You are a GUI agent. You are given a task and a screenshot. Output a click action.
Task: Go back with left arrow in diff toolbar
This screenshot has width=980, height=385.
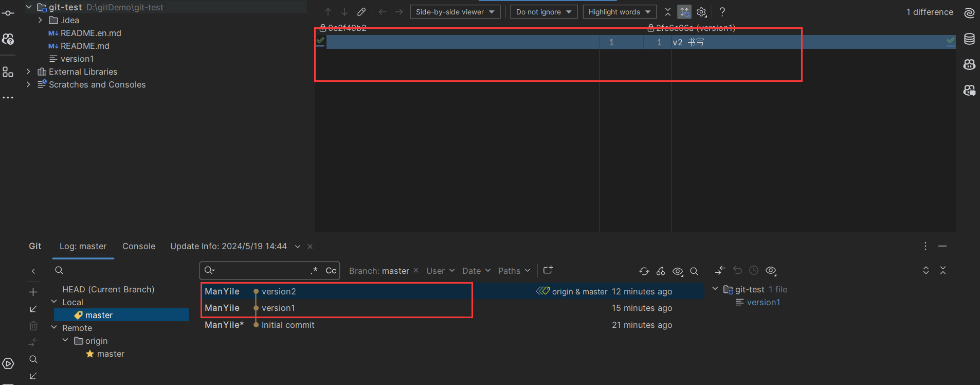tap(382, 12)
